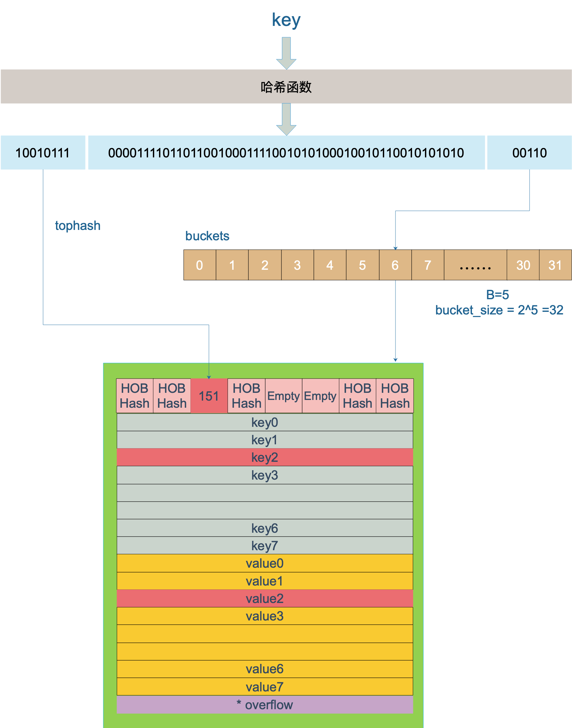This screenshot has width=572, height=728.
Task: Toggle the first Empty slot cell
Action: (283, 396)
